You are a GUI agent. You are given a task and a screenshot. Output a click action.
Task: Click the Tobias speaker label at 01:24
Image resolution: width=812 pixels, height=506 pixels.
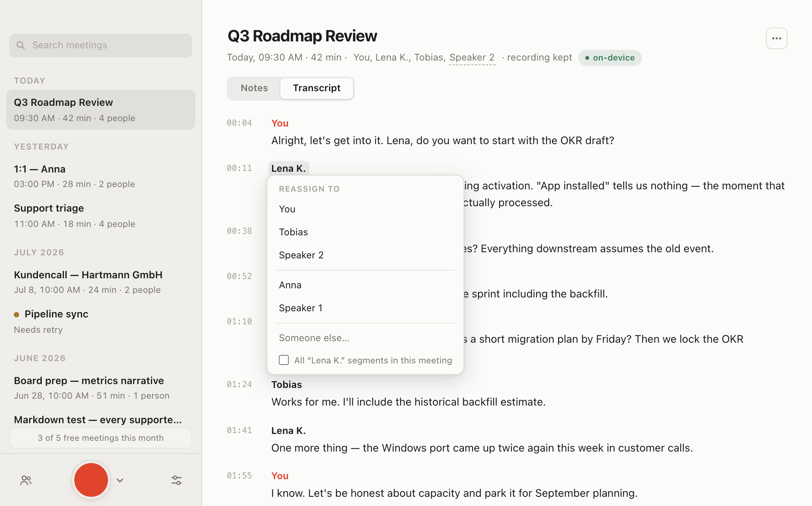(286, 384)
